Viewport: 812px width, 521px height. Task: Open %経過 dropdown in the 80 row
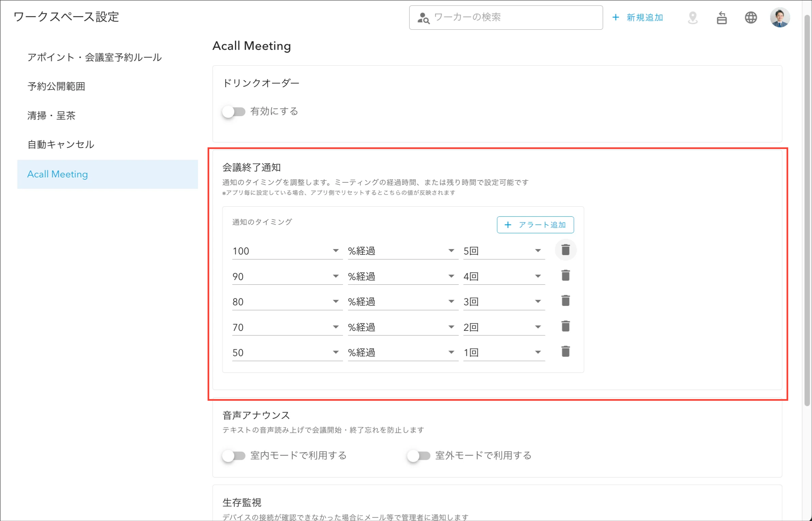point(403,302)
